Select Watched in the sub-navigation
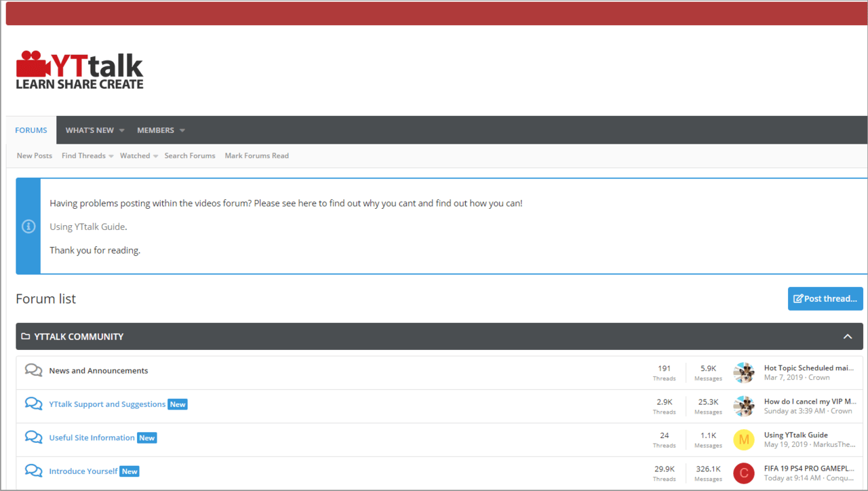This screenshot has width=868, height=491. 135,156
